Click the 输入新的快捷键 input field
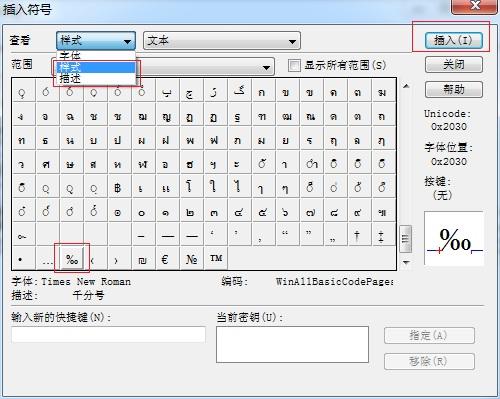The height and width of the screenshot is (399, 500). [108, 334]
